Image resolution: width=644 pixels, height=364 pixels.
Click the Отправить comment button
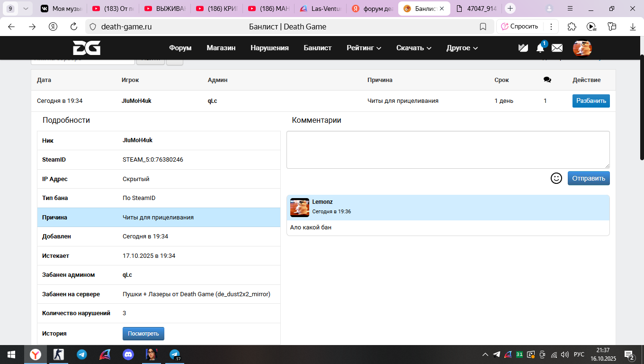(588, 178)
